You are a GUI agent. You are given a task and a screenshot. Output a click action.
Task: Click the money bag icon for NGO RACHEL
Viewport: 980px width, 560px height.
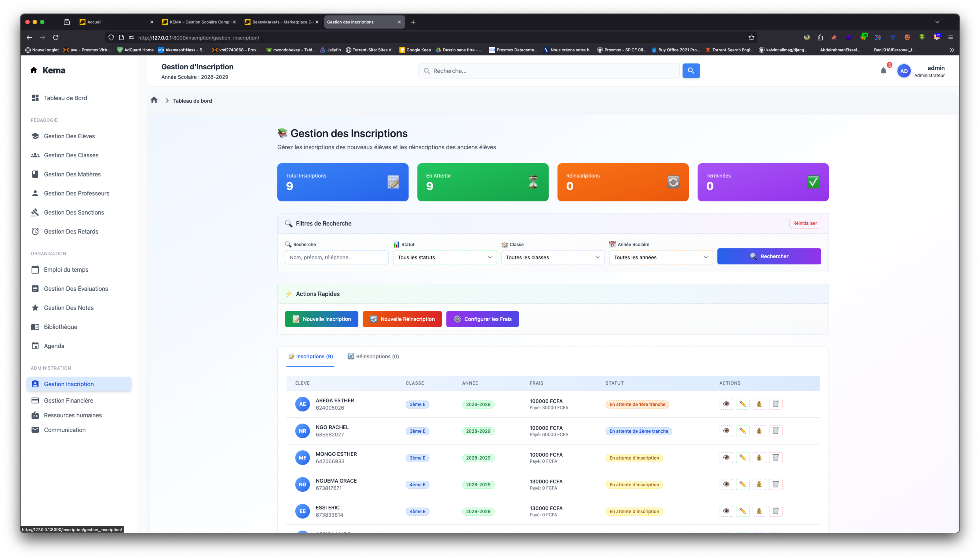pyautogui.click(x=759, y=431)
